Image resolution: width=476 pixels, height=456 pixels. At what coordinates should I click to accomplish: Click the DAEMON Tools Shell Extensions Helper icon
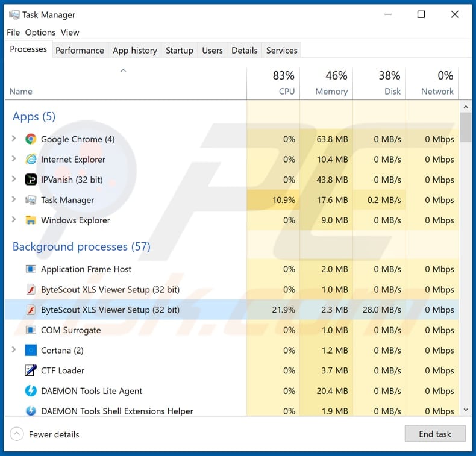coord(31,410)
